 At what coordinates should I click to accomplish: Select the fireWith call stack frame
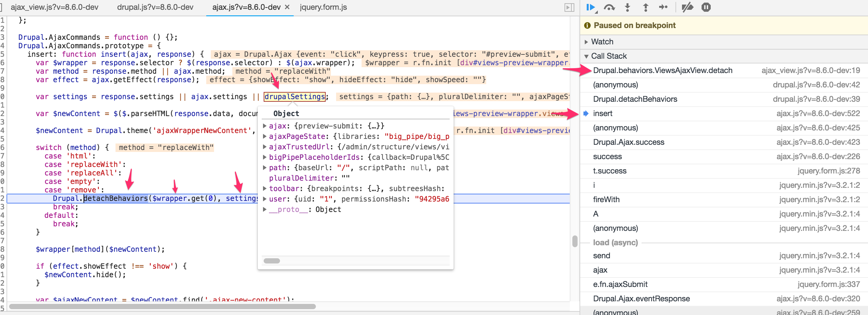[x=606, y=200]
